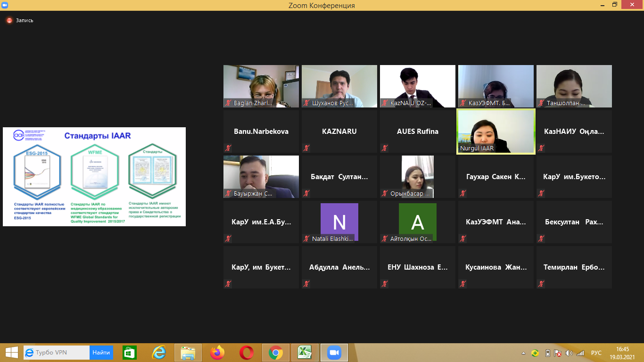
Task: Click the Windows Start button
Action: 11,353
